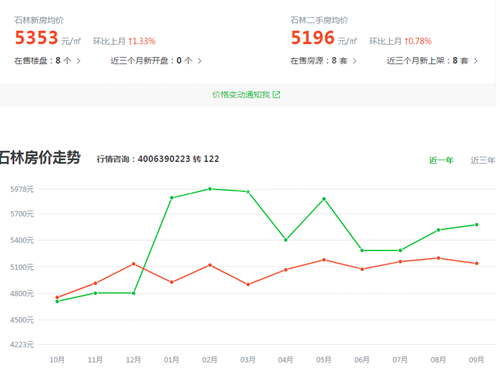Open the 价格变动通知我 link
500x378 pixels.
coord(246,95)
